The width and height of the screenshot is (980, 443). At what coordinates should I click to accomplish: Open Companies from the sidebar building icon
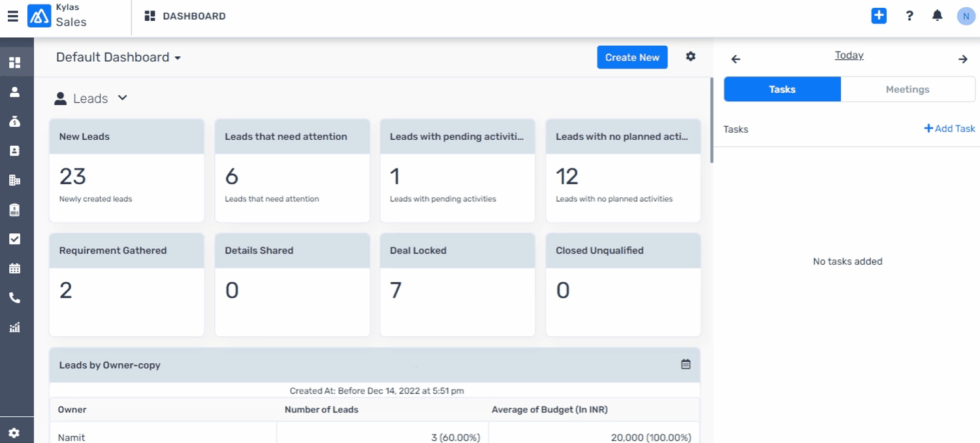point(14,180)
